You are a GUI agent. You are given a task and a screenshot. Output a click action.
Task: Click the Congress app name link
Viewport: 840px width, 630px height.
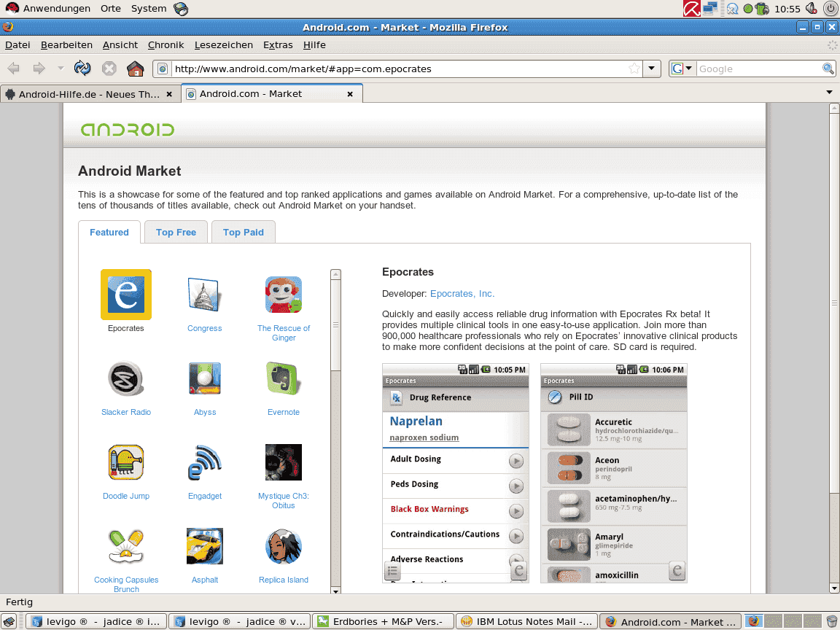(x=205, y=328)
